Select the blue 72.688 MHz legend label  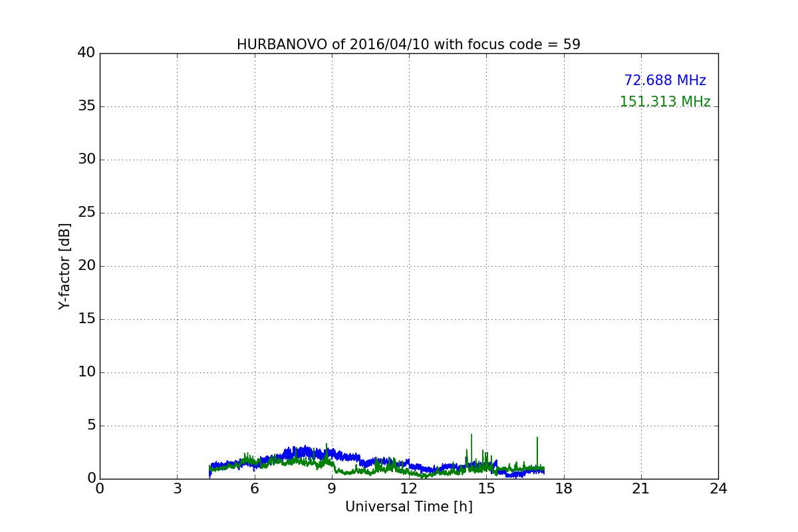click(665, 80)
